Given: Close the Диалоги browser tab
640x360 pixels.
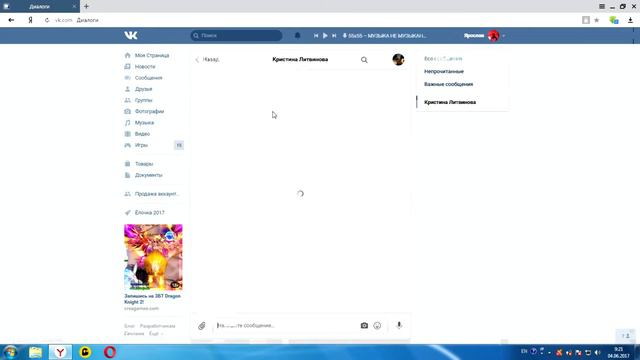Looking at the screenshot, I should [74, 7].
